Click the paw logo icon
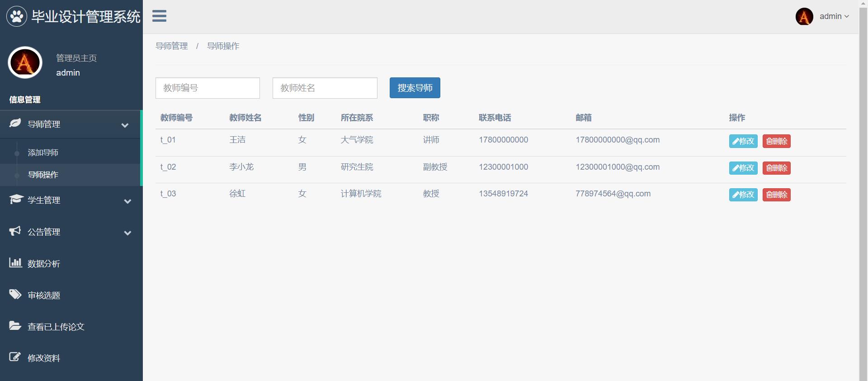 coord(17,17)
